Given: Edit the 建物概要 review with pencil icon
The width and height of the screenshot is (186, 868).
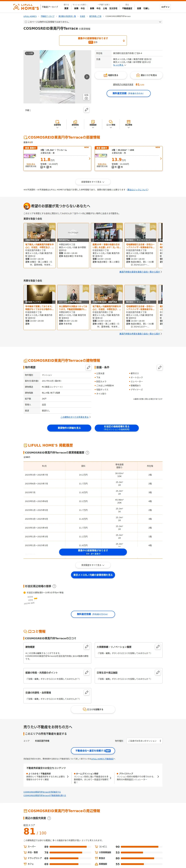Looking at the screenshot, I should (x=86, y=647).
